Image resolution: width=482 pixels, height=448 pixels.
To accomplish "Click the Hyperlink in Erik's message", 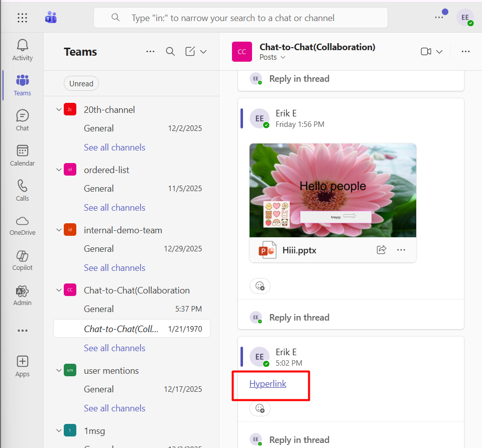I will point(269,384).
